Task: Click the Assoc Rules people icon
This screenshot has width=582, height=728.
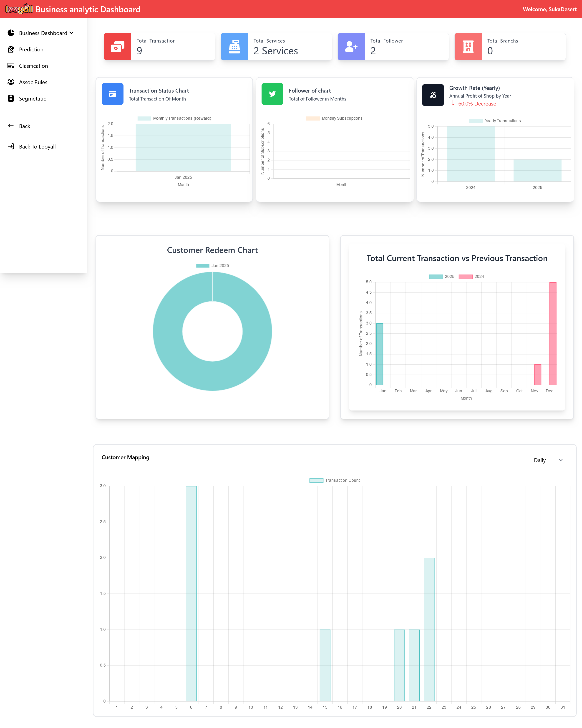Action: [11, 82]
